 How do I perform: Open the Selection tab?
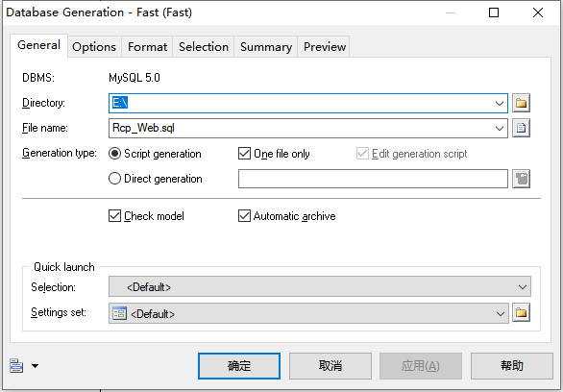[204, 47]
